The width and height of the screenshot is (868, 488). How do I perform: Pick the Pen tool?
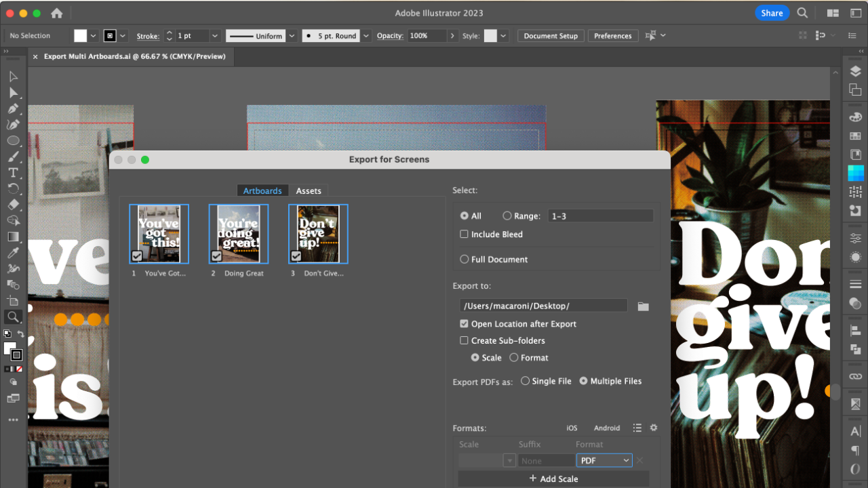click(x=13, y=108)
